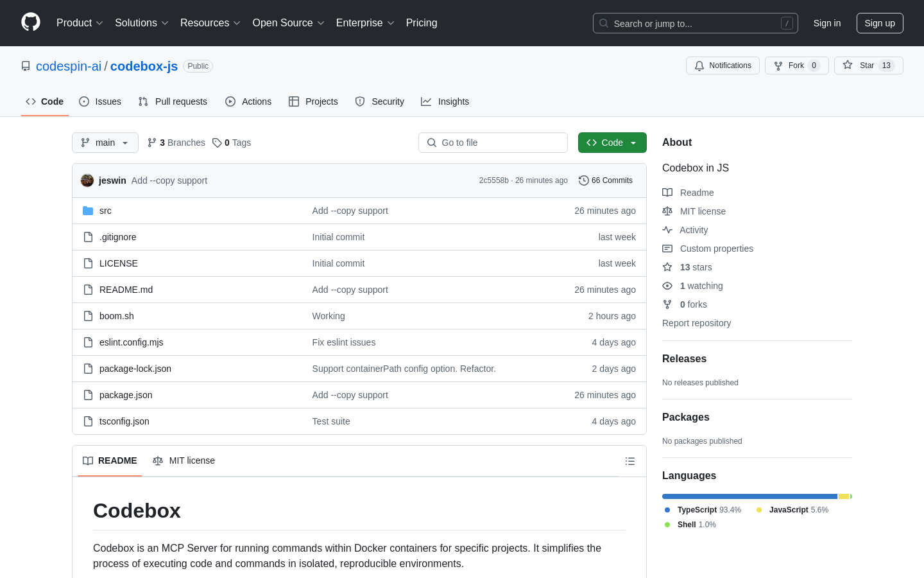This screenshot has width=924, height=578.
Task: Click the Readme book icon in About
Action: coord(667,193)
